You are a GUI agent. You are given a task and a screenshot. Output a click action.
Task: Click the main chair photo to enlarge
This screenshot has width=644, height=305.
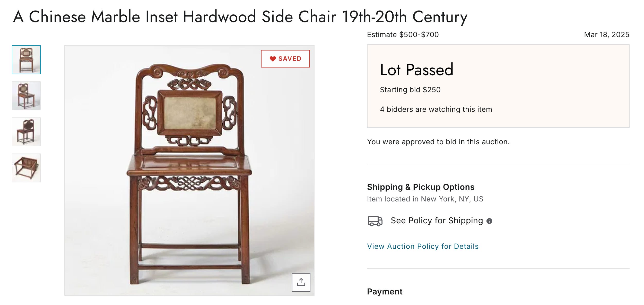point(189,171)
